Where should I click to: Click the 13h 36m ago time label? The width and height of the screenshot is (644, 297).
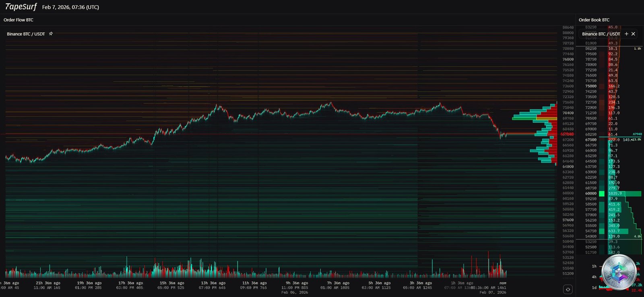point(213,283)
